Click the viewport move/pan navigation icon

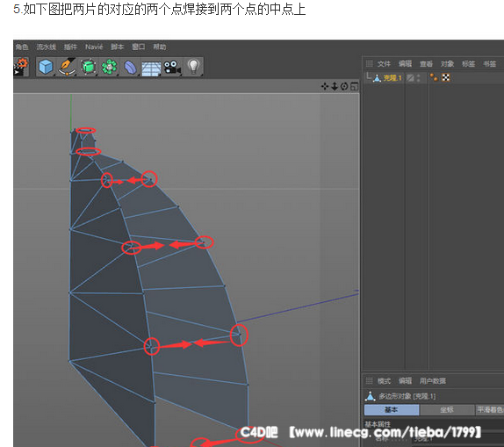pos(325,87)
